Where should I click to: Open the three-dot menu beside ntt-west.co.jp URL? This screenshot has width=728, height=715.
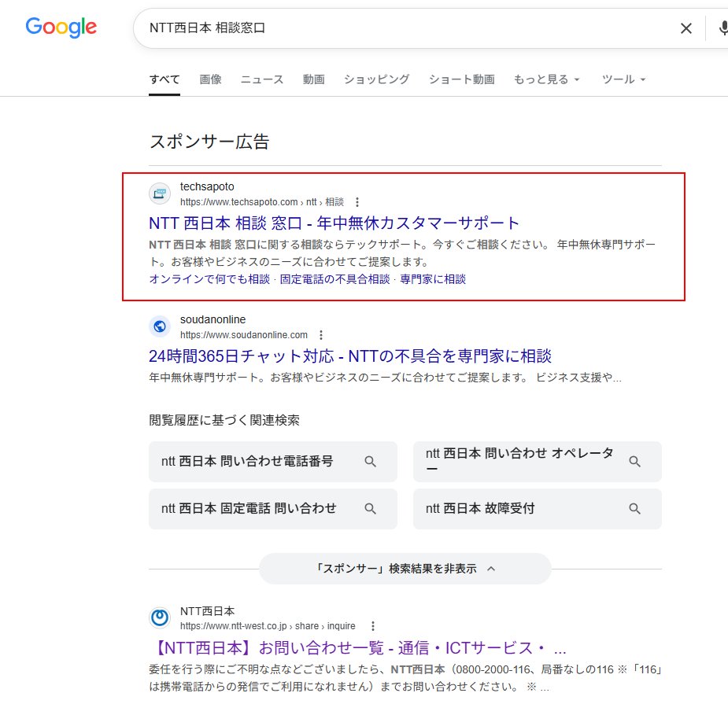tap(373, 626)
